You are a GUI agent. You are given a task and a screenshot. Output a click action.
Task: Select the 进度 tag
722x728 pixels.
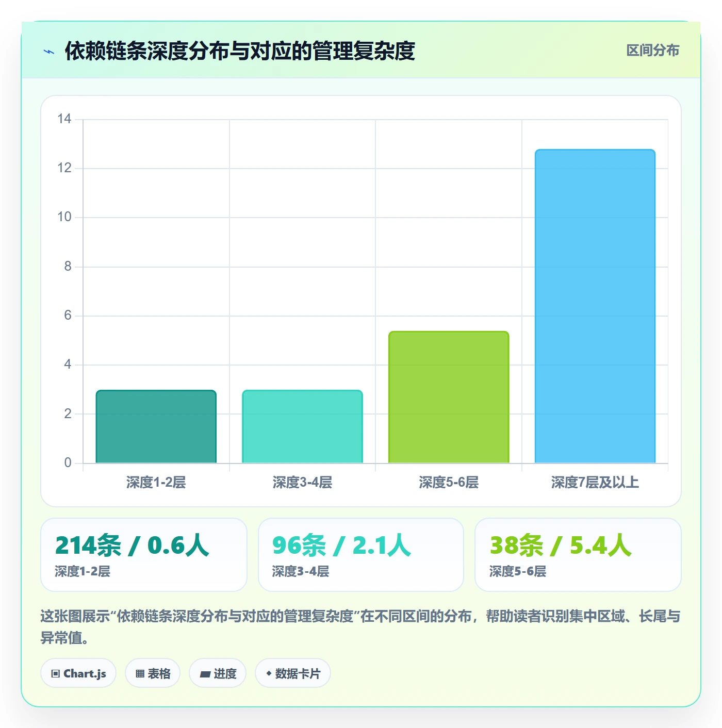coord(218,673)
